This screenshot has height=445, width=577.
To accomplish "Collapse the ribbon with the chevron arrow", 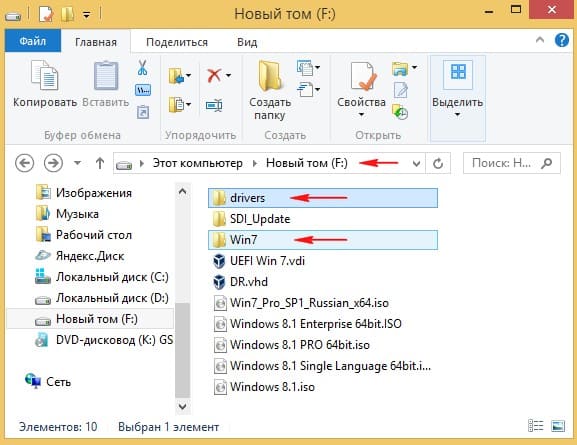I will 540,40.
